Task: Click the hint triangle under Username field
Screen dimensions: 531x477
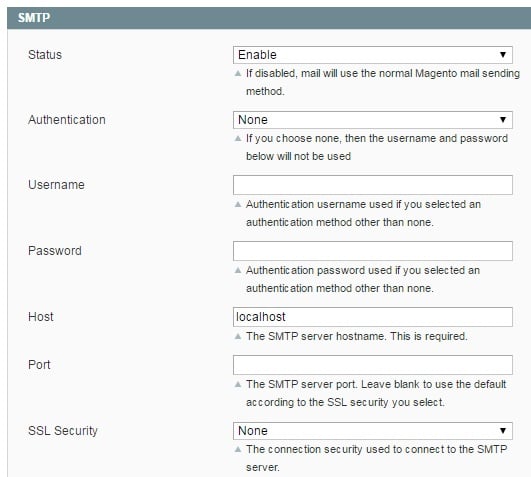Action: point(238,204)
